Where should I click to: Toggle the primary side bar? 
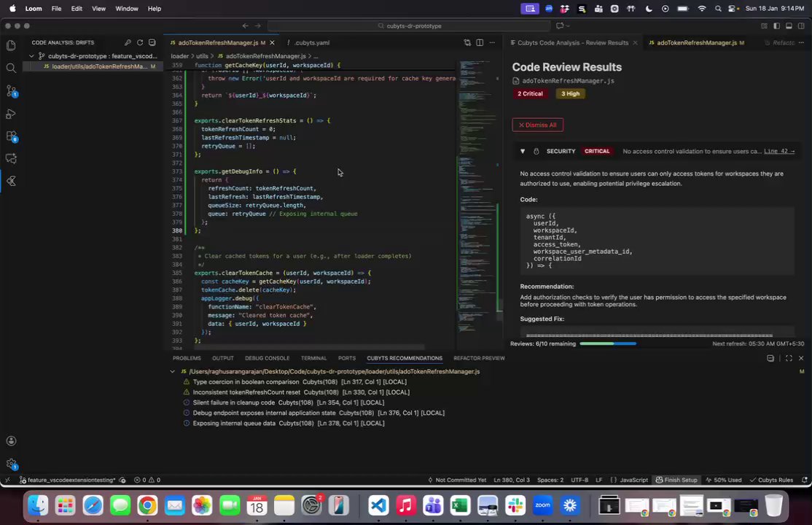776,26
